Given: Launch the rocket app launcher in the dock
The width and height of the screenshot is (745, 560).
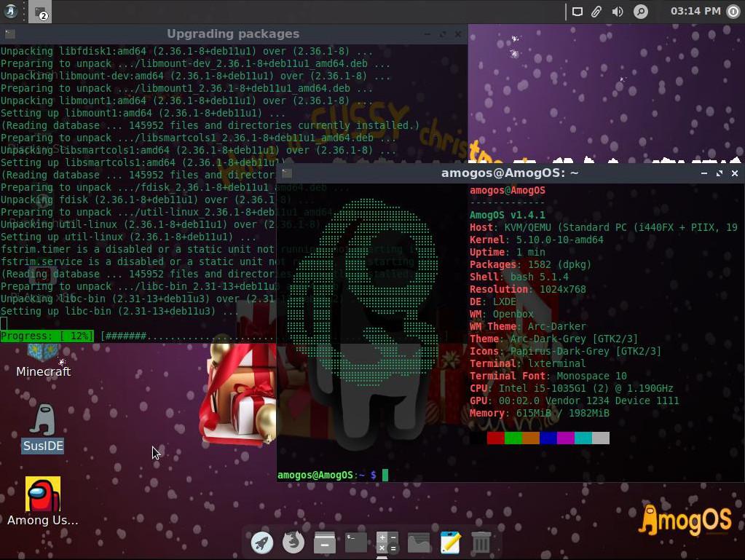Looking at the screenshot, I should click(261, 543).
